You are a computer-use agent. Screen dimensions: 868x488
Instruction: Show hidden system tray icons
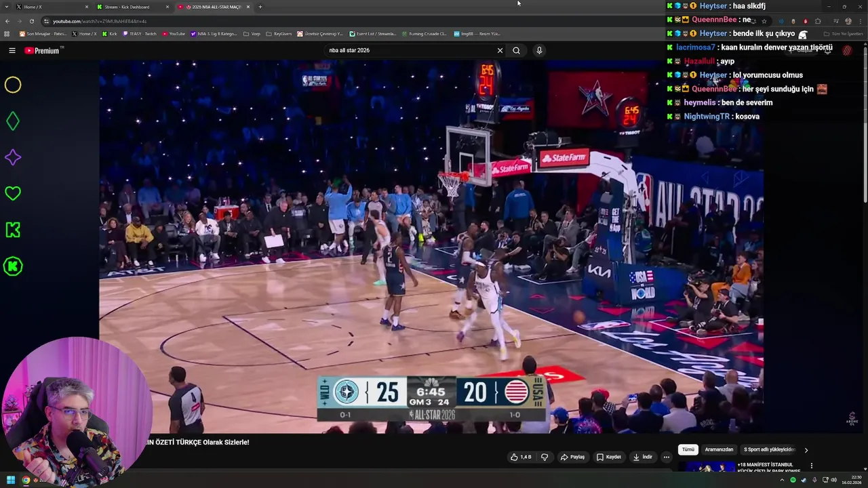(x=782, y=480)
